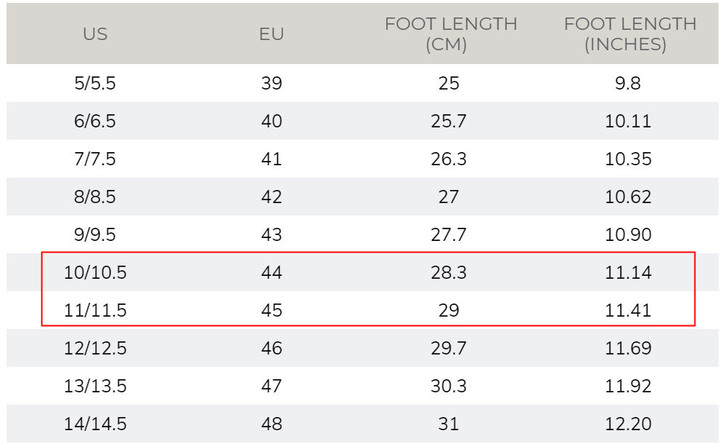The image size is (720, 444).
Task: Select EU size 48 cell
Action: click(x=271, y=424)
